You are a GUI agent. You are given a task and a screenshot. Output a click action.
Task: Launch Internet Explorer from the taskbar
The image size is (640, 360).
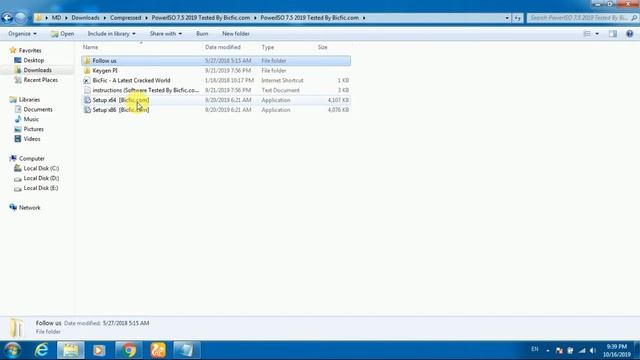(41, 350)
